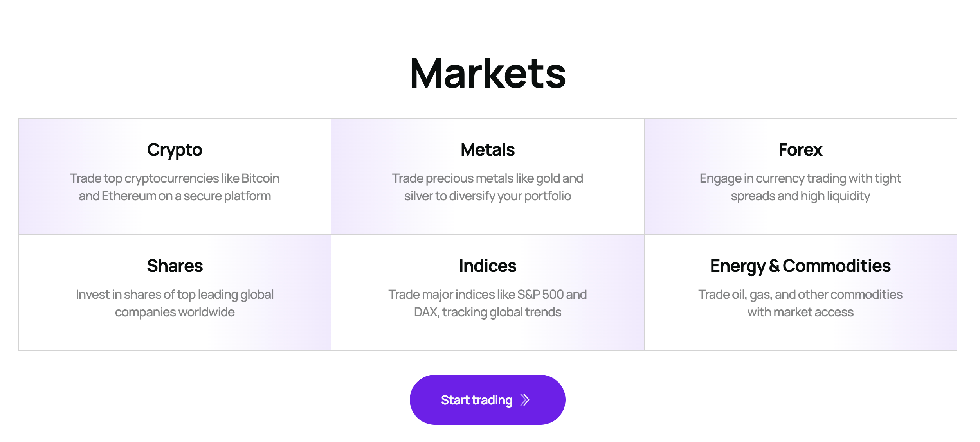Select the S&P 500 and DAX description
The height and width of the screenshot is (442, 980).
tap(488, 303)
